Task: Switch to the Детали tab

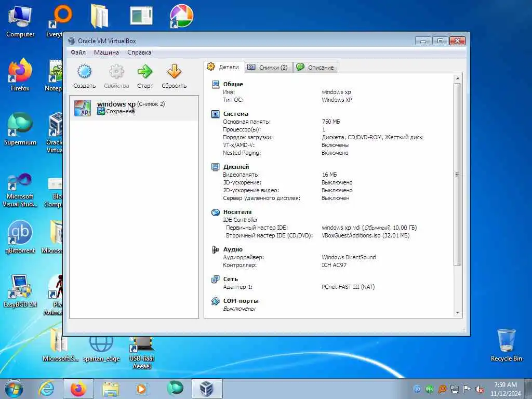Action: click(224, 67)
